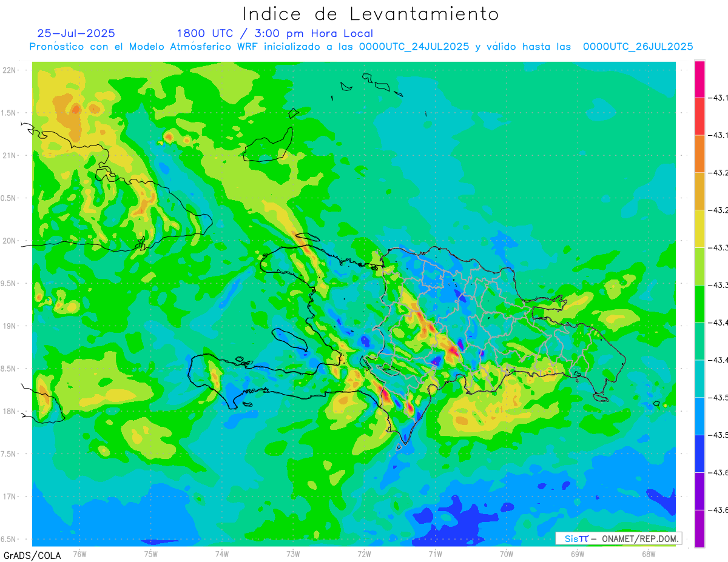Select the dark blue legend segment
728x562 pixels.
[699, 453]
